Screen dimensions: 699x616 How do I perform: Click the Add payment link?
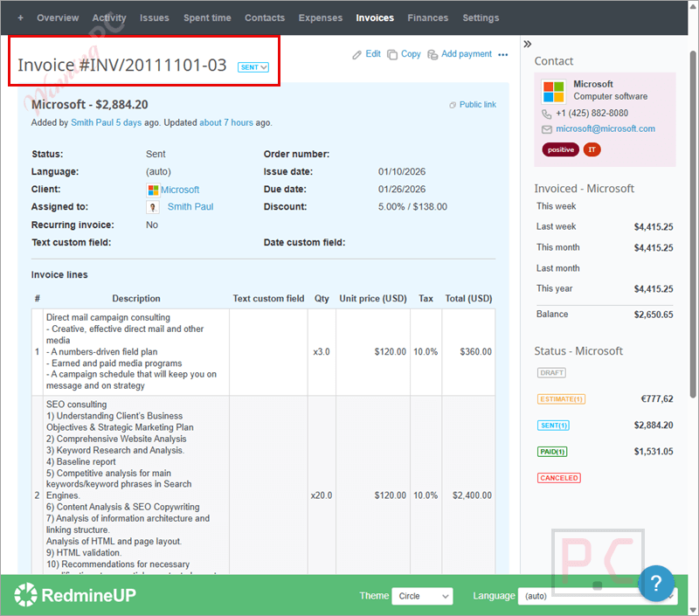pyautogui.click(x=467, y=54)
